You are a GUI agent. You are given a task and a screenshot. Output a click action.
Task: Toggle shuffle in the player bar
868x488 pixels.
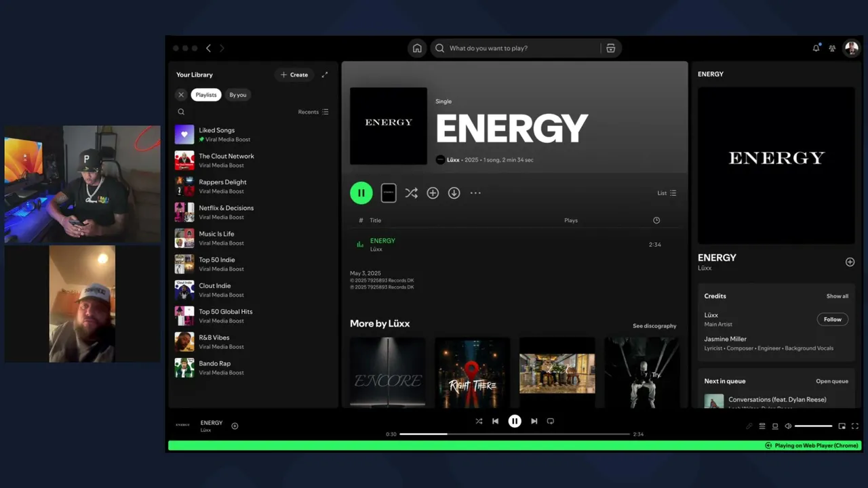(479, 421)
